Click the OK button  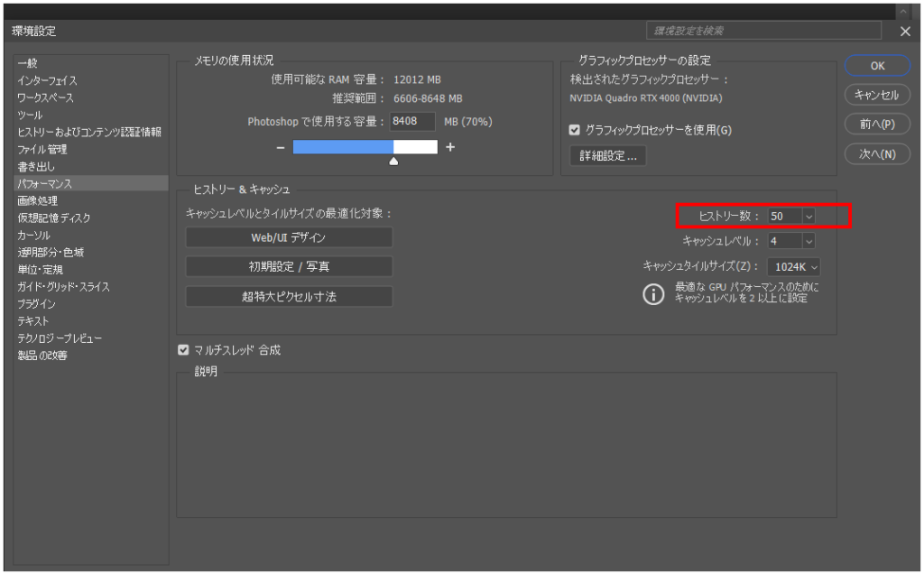(877, 65)
